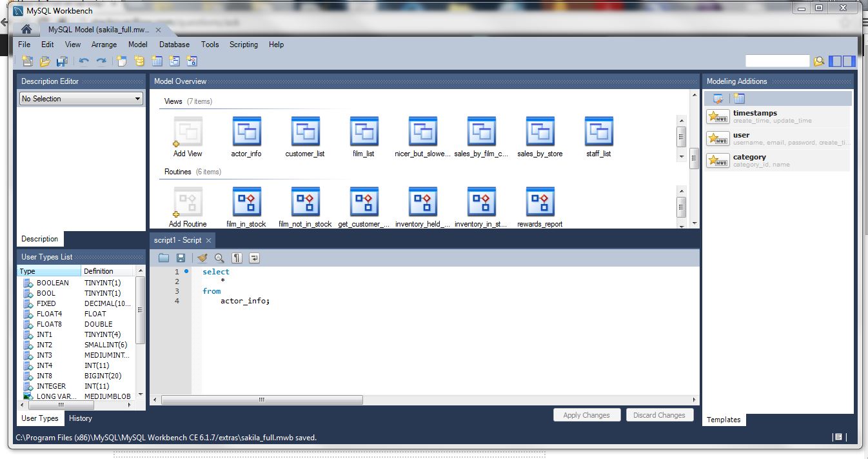The image size is (868, 459).
Task: Open the No Selection dropdown
Action: coord(81,99)
